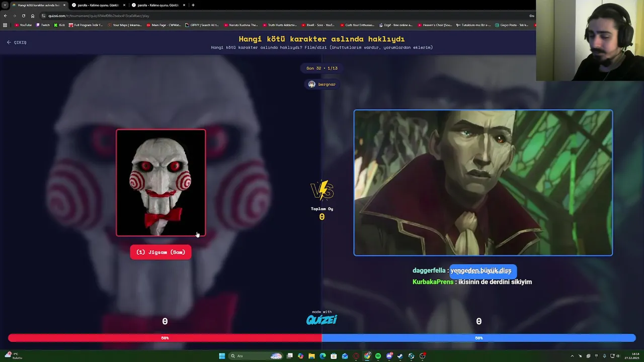Select the animated villain image on the right
This screenshot has width=644, height=362.
(x=483, y=183)
